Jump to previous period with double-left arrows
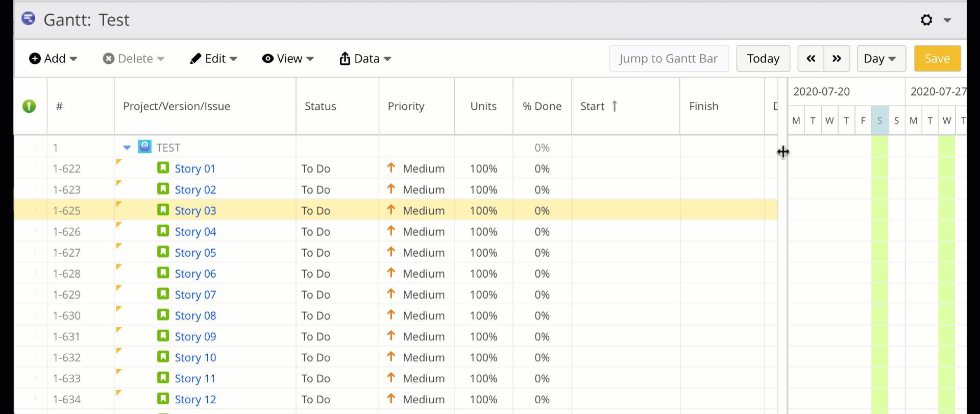This screenshot has width=980, height=414. (x=811, y=59)
